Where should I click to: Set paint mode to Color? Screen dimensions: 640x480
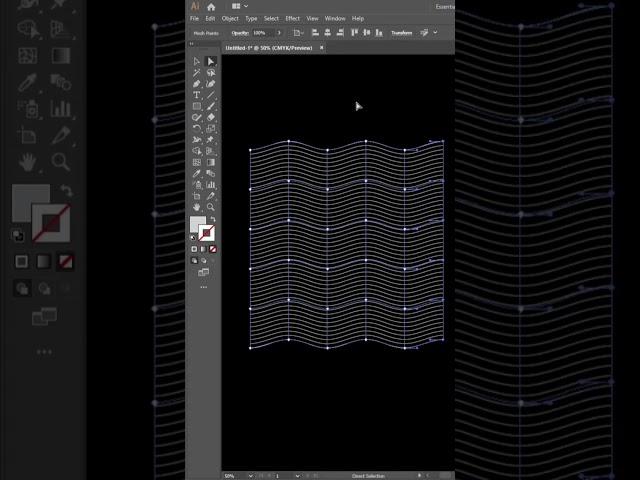[x=194, y=249]
